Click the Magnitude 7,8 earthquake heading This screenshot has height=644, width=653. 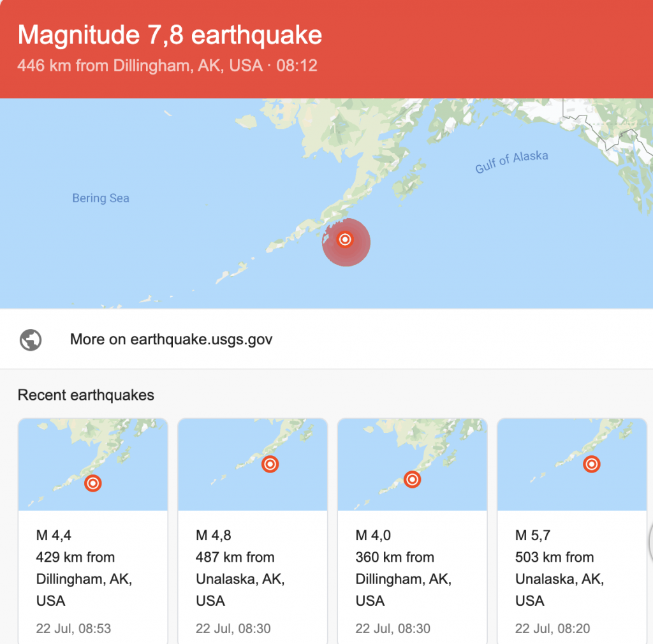(170, 35)
